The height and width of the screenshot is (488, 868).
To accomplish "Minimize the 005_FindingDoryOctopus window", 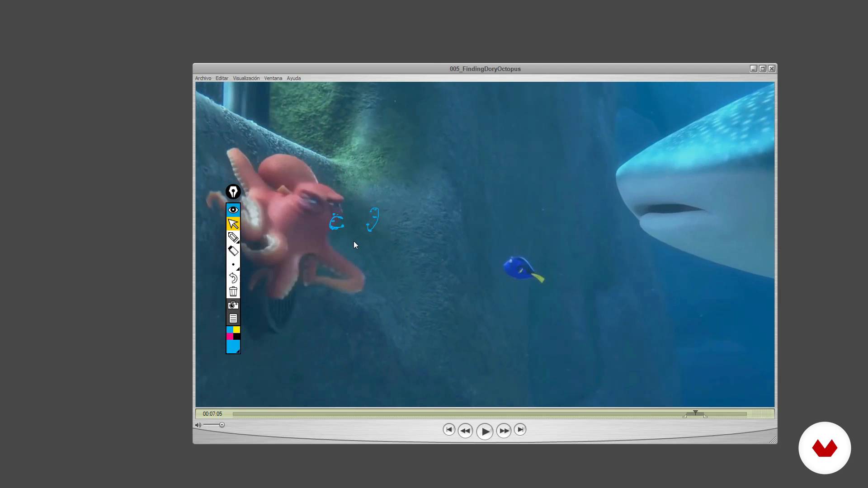I will pyautogui.click(x=753, y=69).
